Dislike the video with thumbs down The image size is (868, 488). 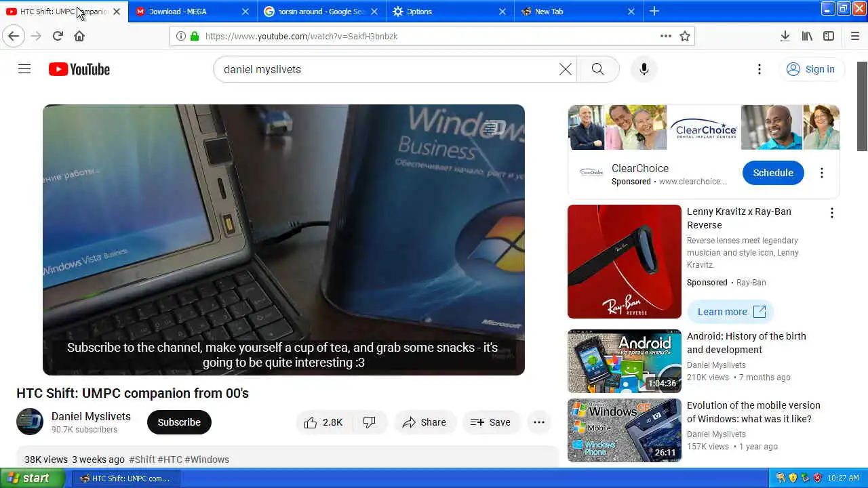370,422
